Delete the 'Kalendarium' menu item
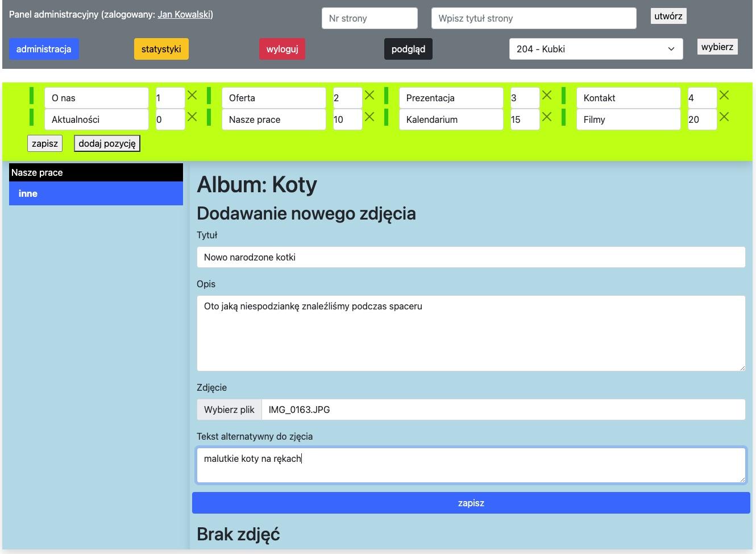The image size is (756, 554). 547,117
